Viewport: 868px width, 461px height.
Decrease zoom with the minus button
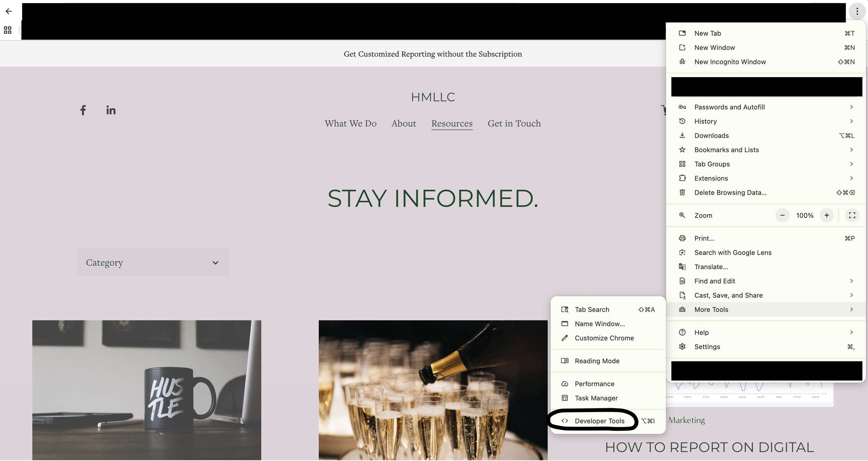tap(782, 216)
